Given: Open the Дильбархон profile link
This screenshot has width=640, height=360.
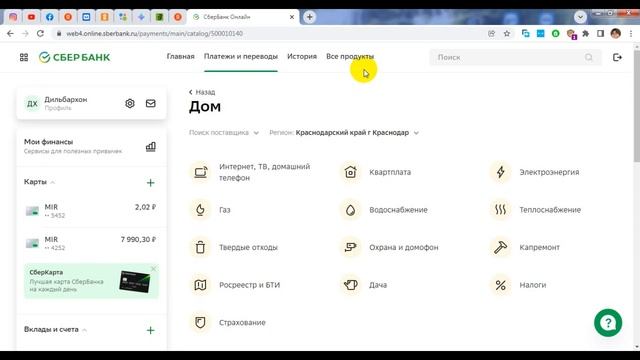Looking at the screenshot, I should click(66, 103).
